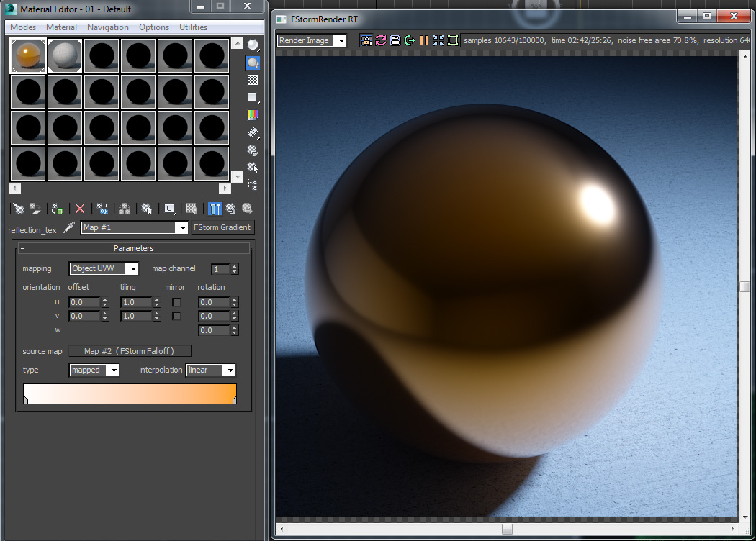
Task: Click the FStormRender vertical scrollbar thumb
Action: pyautogui.click(x=744, y=286)
